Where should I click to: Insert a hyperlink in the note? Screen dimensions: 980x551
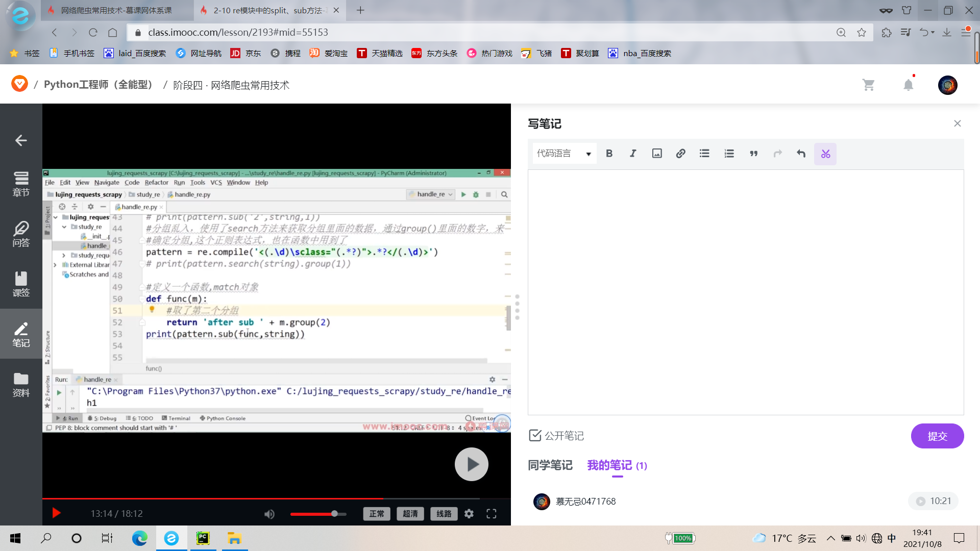click(x=680, y=154)
